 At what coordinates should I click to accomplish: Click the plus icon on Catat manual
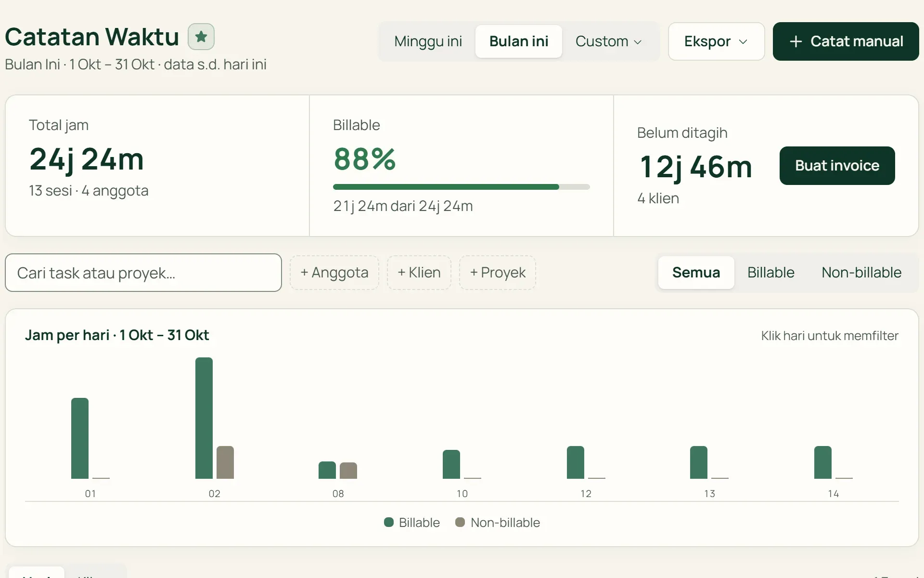click(796, 41)
